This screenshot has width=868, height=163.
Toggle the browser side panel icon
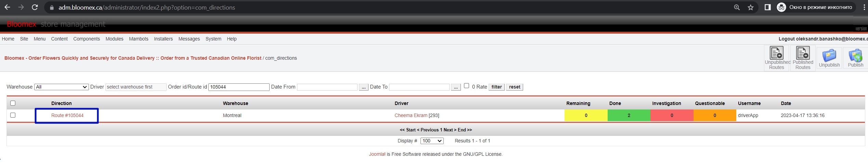click(767, 7)
